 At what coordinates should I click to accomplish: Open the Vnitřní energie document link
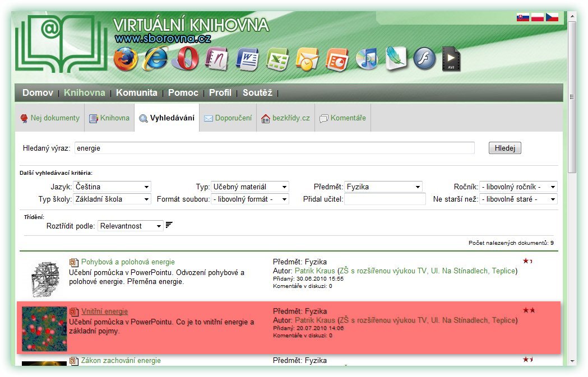[105, 311]
